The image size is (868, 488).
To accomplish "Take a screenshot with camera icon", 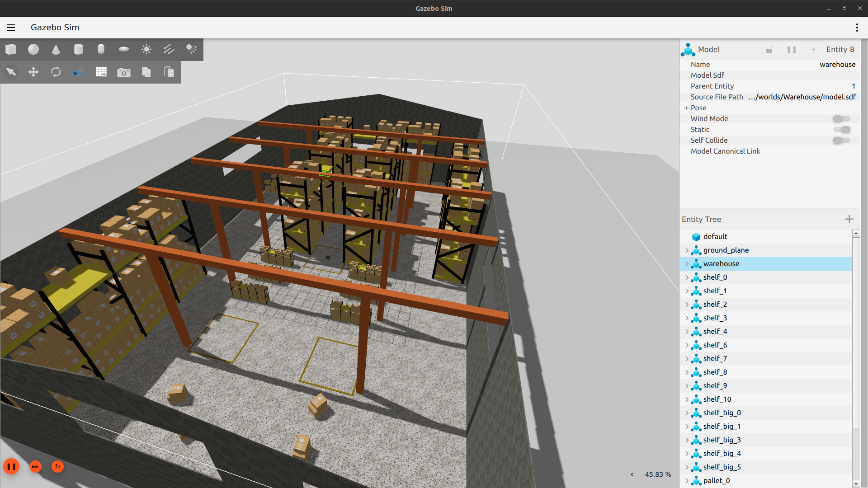I will pos(123,72).
